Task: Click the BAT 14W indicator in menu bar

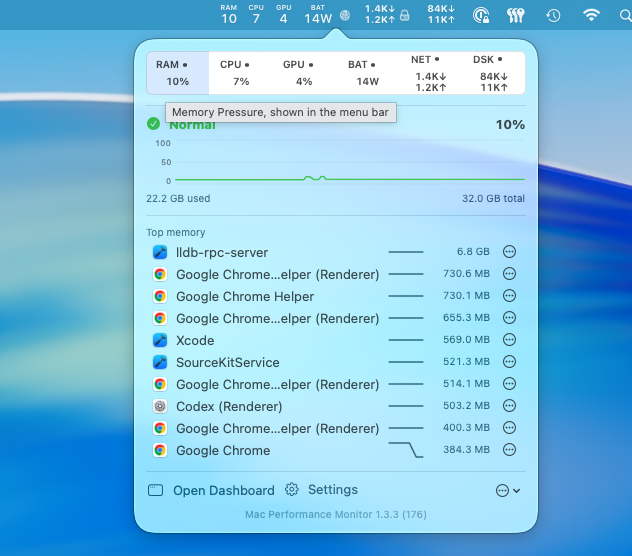Action: pyautogui.click(x=318, y=15)
